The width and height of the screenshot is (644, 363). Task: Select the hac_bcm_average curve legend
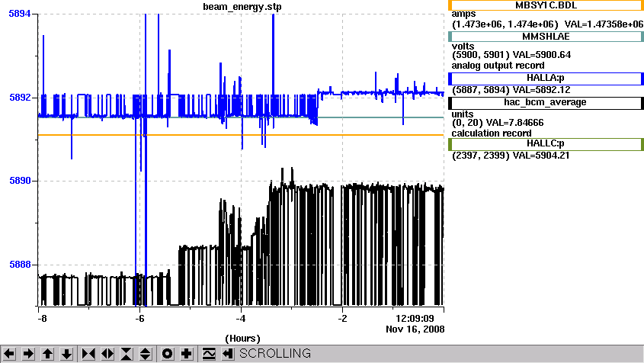click(x=546, y=103)
